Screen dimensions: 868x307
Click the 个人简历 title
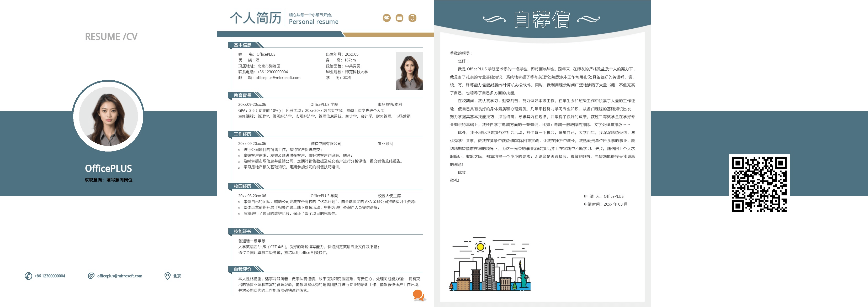click(256, 18)
